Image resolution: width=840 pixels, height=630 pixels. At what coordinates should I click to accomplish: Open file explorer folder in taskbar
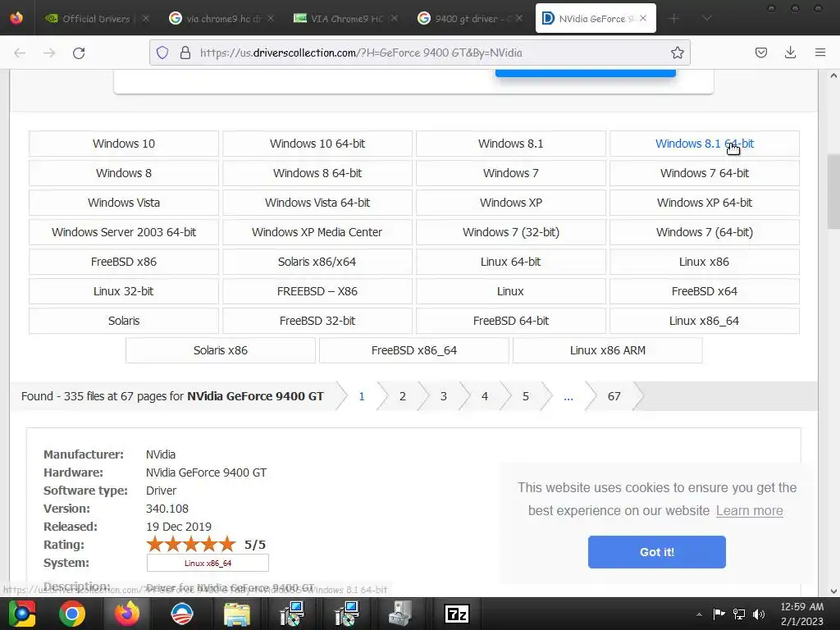pos(237,614)
